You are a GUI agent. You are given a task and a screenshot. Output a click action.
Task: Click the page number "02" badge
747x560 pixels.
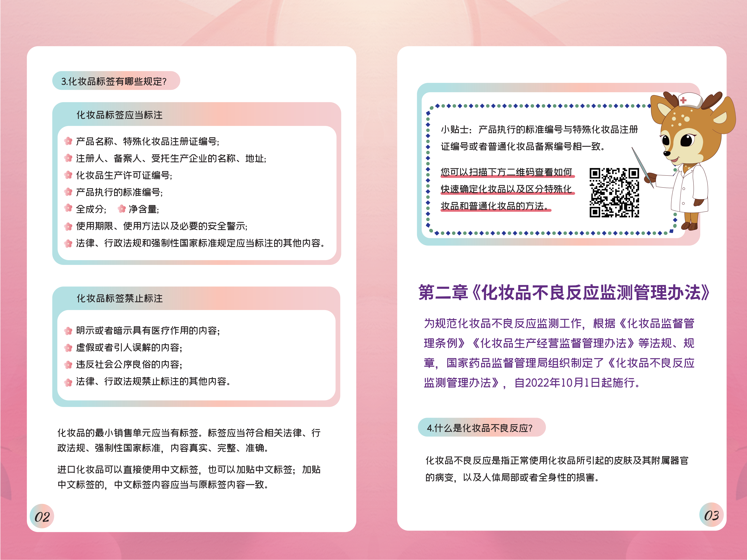click(x=42, y=516)
